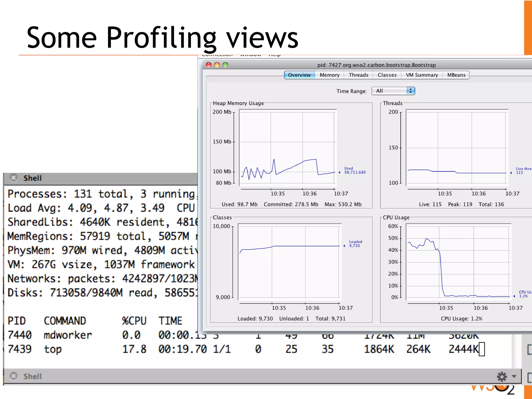Click the %CPU column header in Shell
This screenshot has width=532, height=399.
[x=134, y=321]
